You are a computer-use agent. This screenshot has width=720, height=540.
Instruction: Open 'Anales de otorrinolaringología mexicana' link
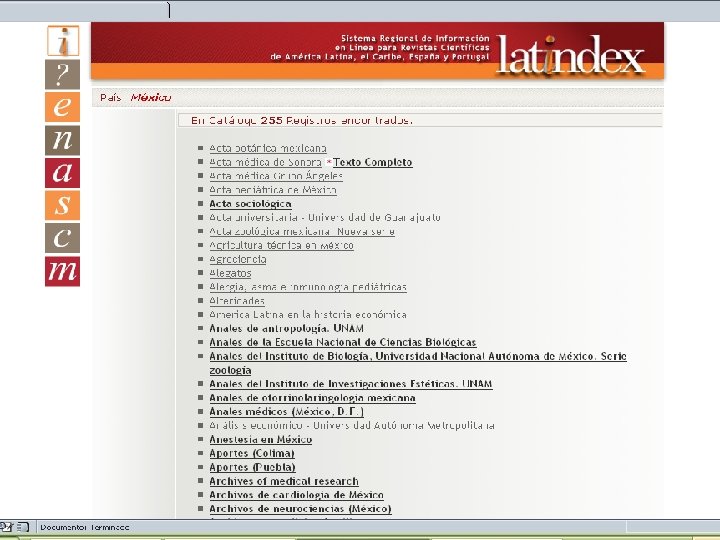312,398
